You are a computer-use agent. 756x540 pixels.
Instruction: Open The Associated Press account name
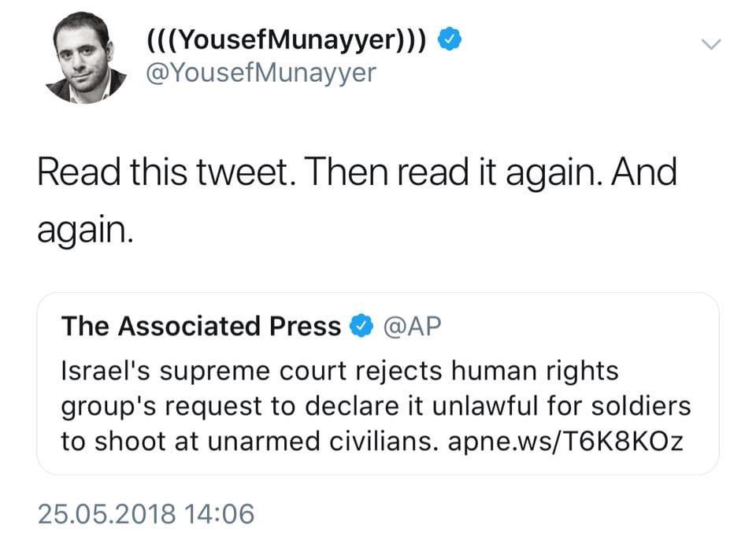coord(201,327)
